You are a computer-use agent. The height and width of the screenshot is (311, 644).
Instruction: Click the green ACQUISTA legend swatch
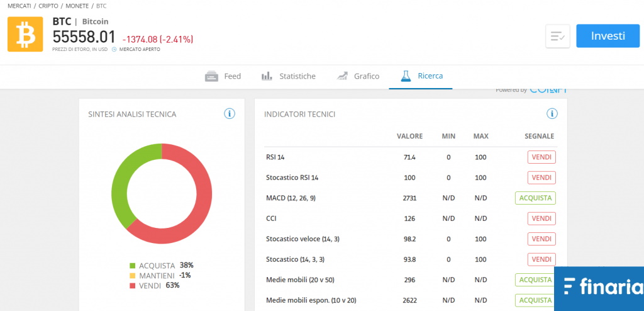(132, 266)
